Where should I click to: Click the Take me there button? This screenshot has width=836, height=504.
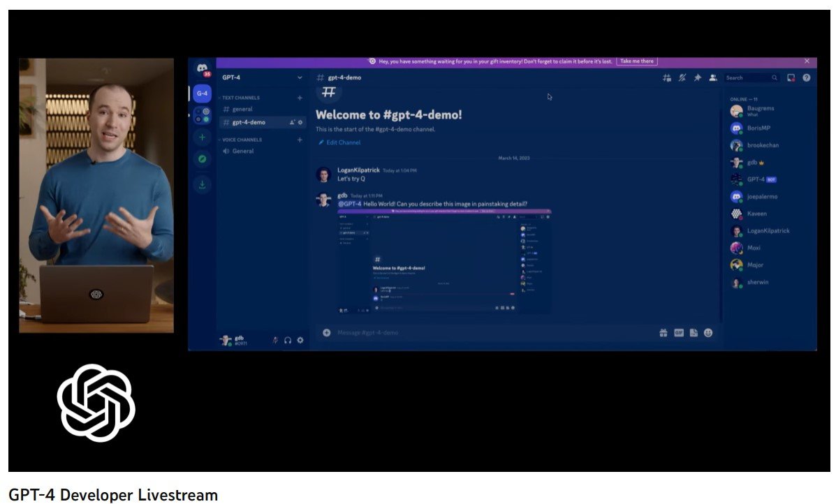point(636,61)
